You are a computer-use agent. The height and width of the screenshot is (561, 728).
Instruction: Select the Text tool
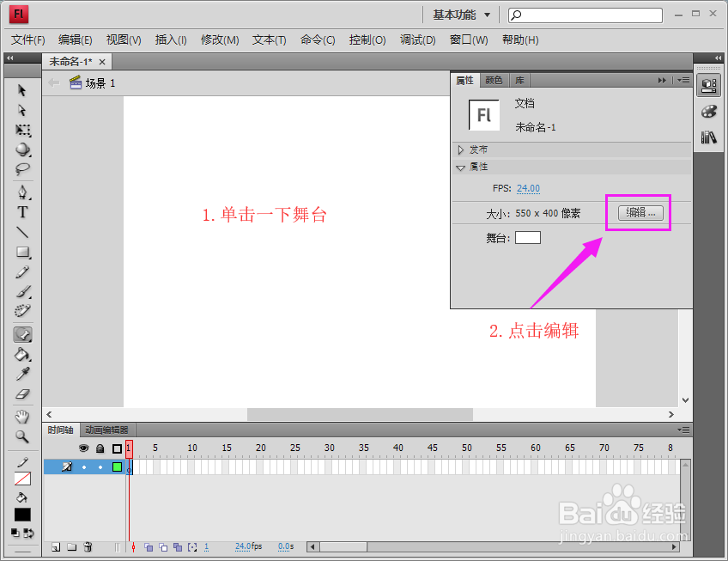[x=22, y=212]
